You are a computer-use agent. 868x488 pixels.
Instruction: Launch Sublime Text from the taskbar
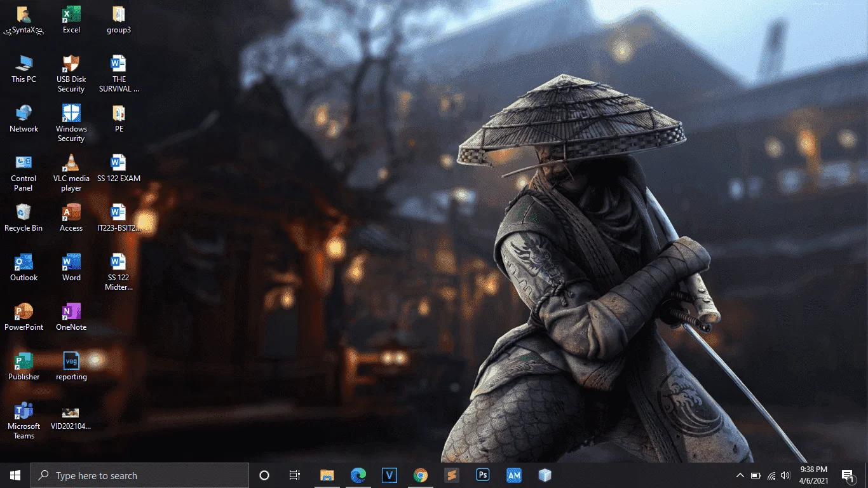(x=452, y=475)
